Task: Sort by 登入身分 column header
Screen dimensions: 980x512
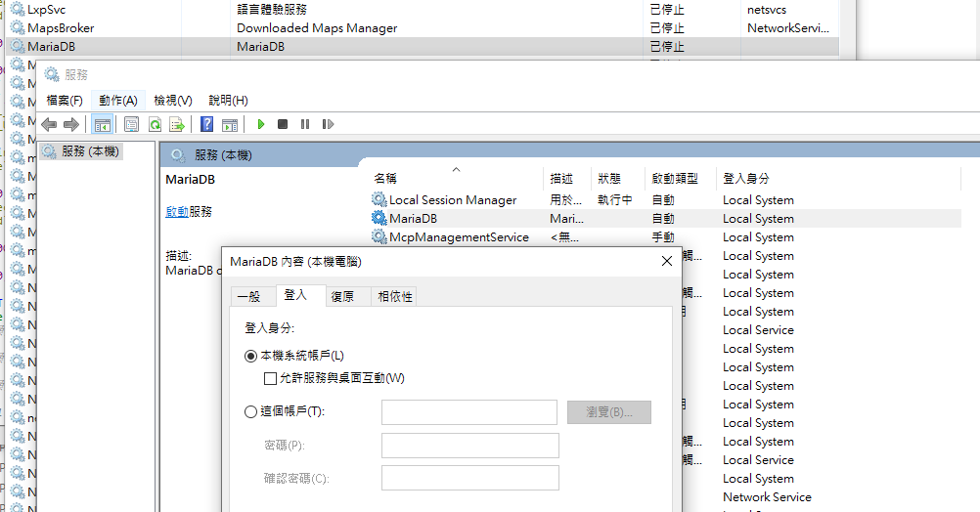Action: (x=745, y=179)
